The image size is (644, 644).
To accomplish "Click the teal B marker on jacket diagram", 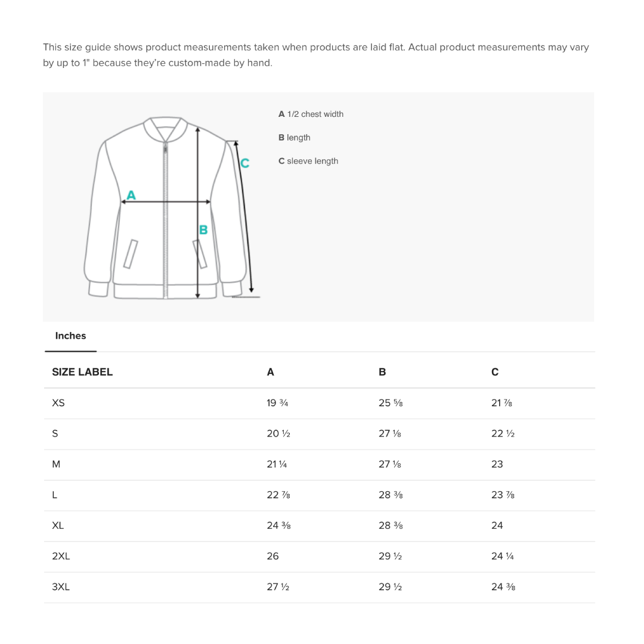I will pyautogui.click(x=203, y=230).
